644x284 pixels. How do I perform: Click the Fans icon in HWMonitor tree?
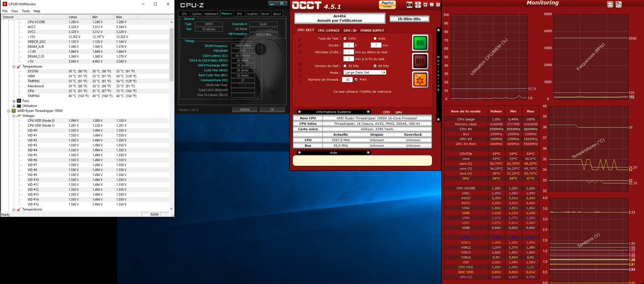(19, 101)
